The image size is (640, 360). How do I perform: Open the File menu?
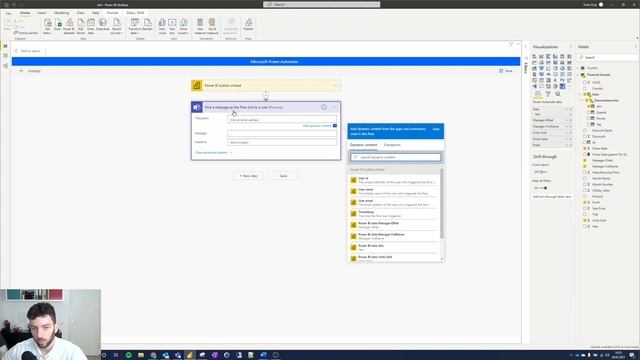click(8, 13)
